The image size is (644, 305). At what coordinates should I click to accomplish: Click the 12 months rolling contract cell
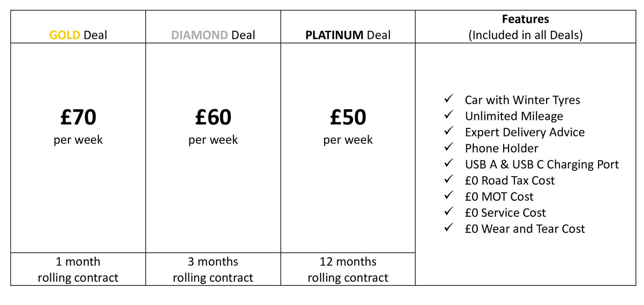[348, 269]
